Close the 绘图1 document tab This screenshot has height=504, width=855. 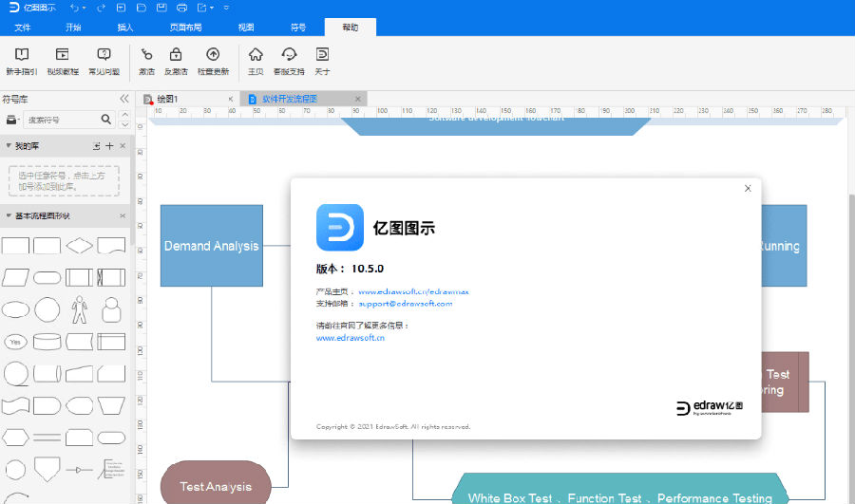(x=231, y=99)
